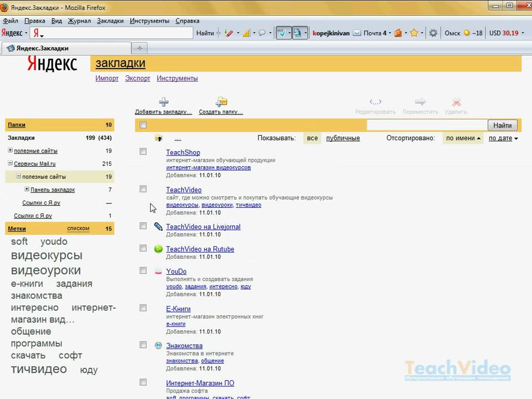Check the Е-Книги bookmark checkbox

[x=143, y=308]
